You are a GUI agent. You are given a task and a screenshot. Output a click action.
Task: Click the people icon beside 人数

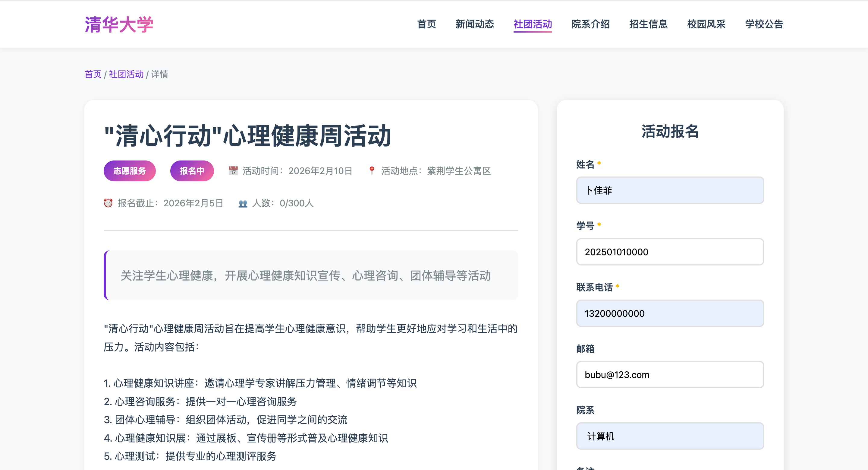pos(243,203)
